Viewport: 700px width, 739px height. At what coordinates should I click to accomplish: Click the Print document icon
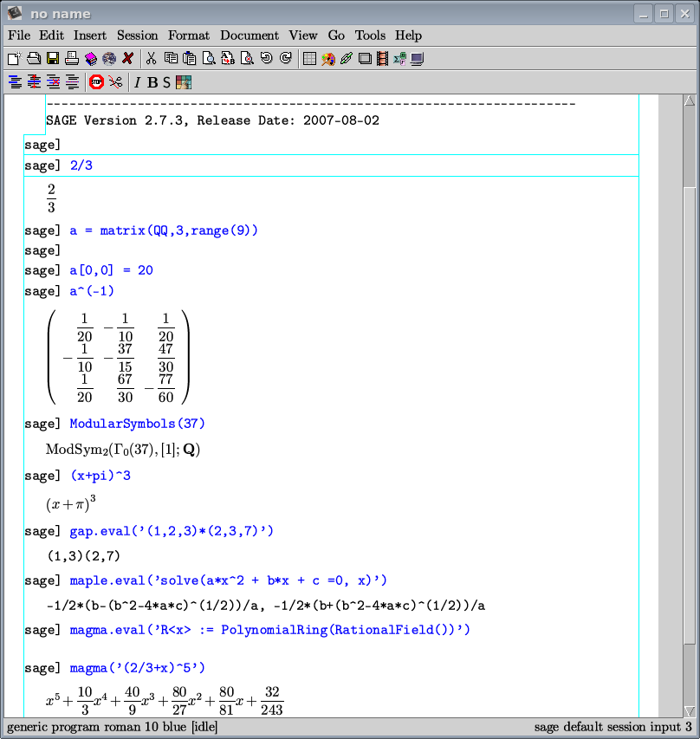71,59
